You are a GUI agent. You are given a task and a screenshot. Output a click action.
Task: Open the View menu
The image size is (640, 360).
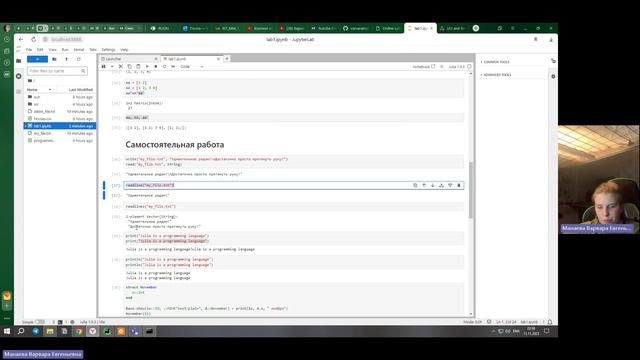click(x=52, y=50)
